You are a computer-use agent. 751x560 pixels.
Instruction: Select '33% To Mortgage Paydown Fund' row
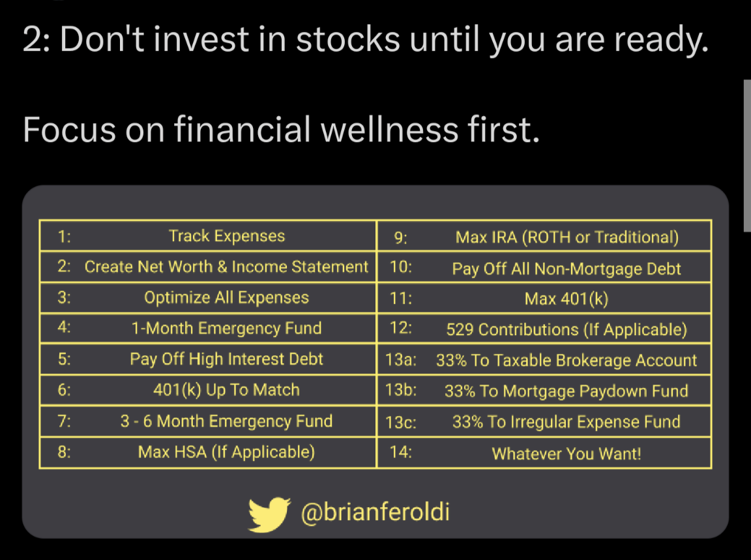coord(567,391)
